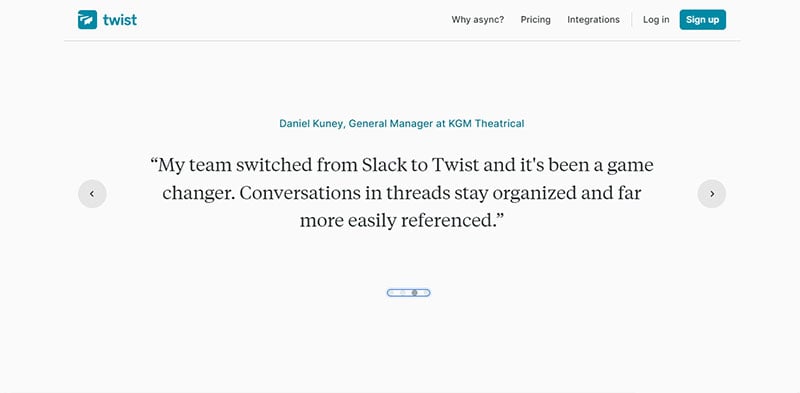The image size is (800, 393).
Task: Open the Pricing page
Action: point(536,20)
